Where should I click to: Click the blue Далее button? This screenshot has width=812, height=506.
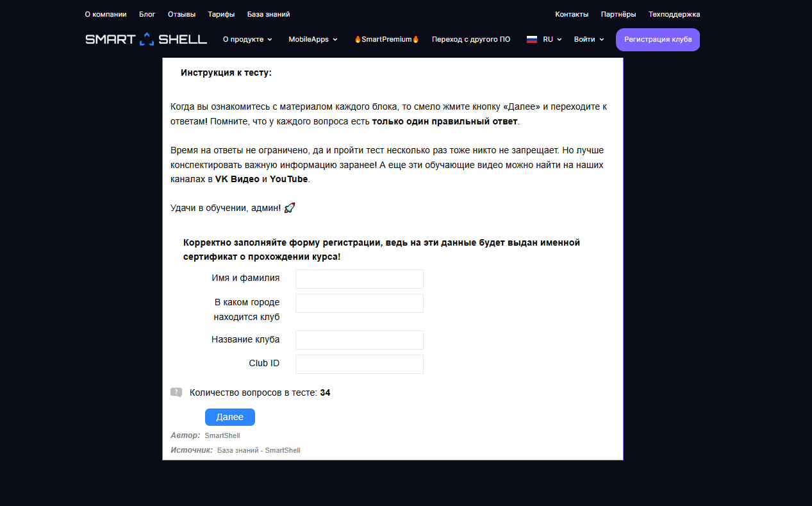[230, 417]
